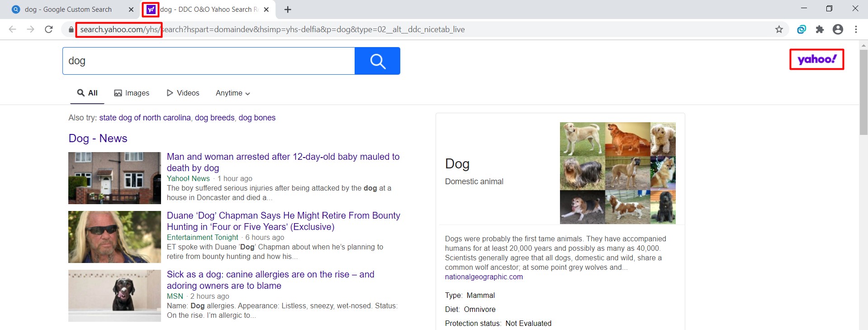This screenshot has width=868, height=330.
Task: Click the teal extension icon in toolbar
Action: coord(802,29)
